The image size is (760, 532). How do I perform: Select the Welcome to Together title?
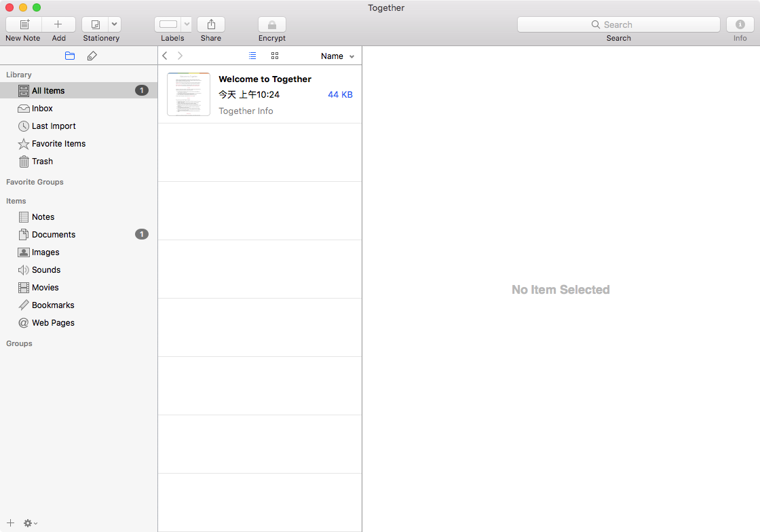pos(265,79)
